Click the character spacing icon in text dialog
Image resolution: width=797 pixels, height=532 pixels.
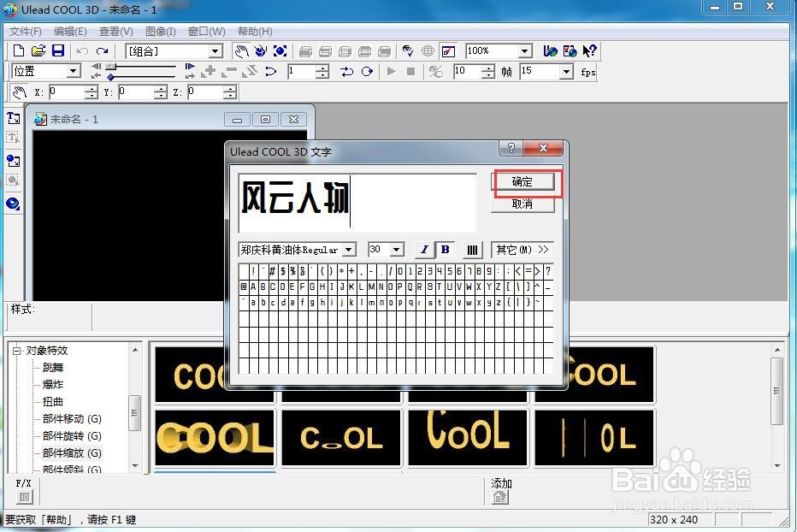tap(472, 250)
